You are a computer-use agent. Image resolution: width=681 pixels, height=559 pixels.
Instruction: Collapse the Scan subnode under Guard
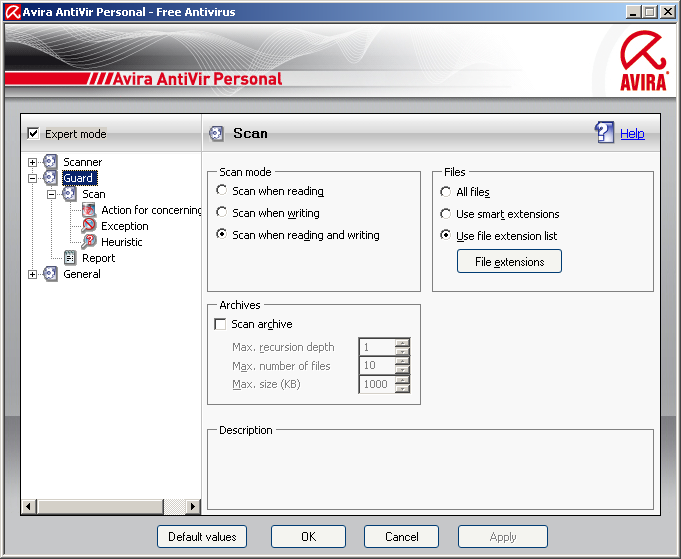point(51,194)
